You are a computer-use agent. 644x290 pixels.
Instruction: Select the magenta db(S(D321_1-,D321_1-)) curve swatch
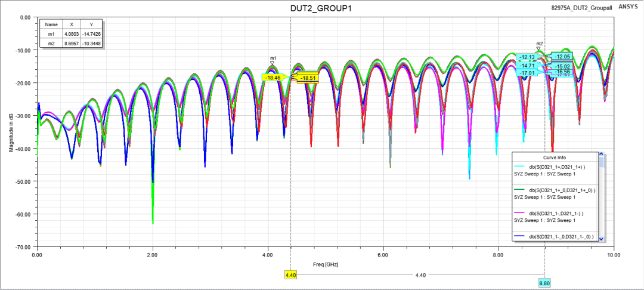[x=521, y=213]
